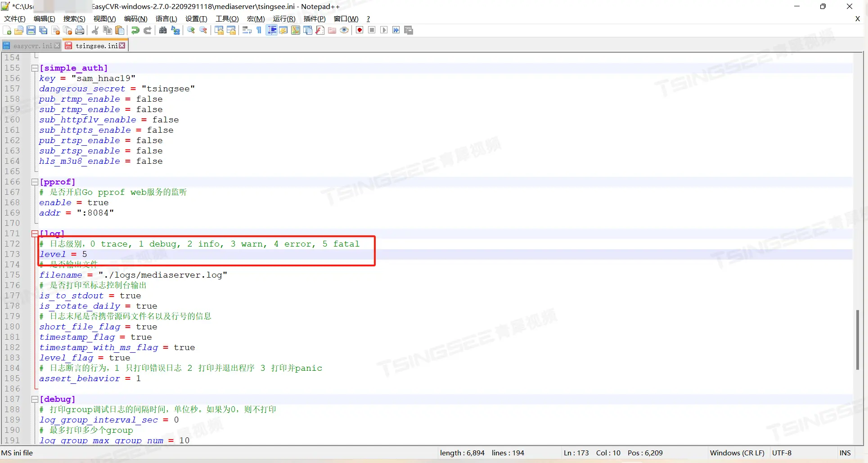Click the Copy toolbar icon
This screenshot has width=868, height=463.
(108, 30)
